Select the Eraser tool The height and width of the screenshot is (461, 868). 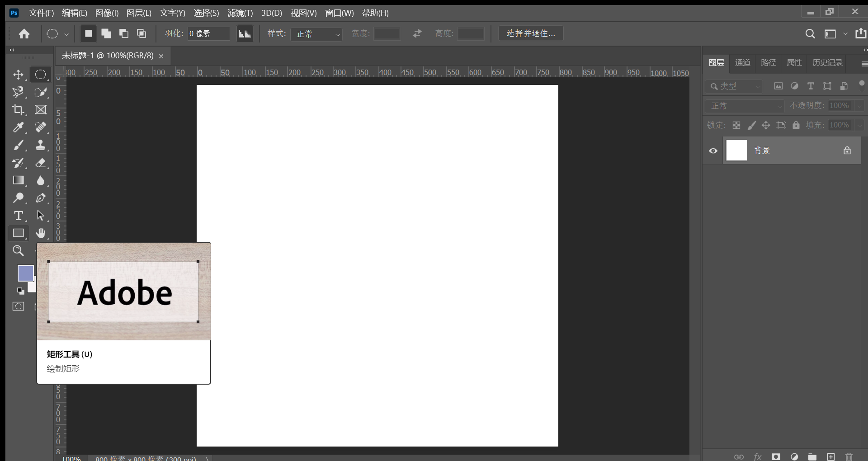coord(41,163)
